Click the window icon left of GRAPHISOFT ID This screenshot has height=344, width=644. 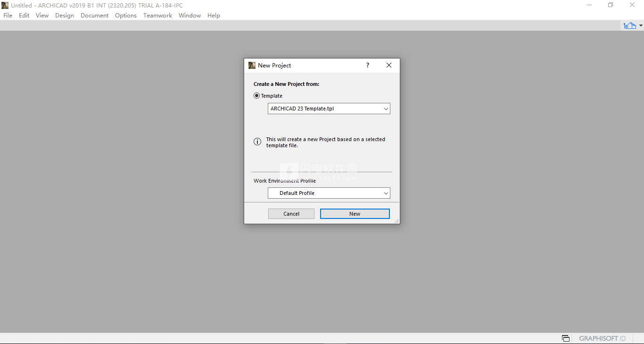pyautogui.click(x=566, y=338)
